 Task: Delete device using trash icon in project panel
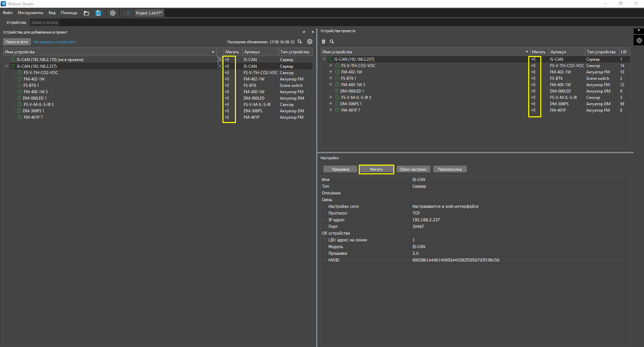pyautogui.click(x=324, y=42)
